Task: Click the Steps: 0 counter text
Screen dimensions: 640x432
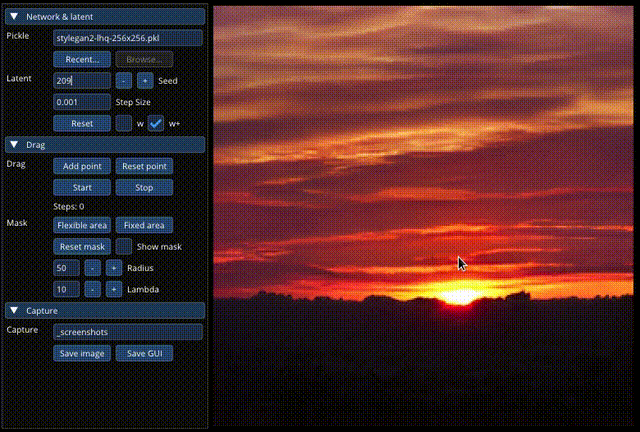Action: (69, 207)
